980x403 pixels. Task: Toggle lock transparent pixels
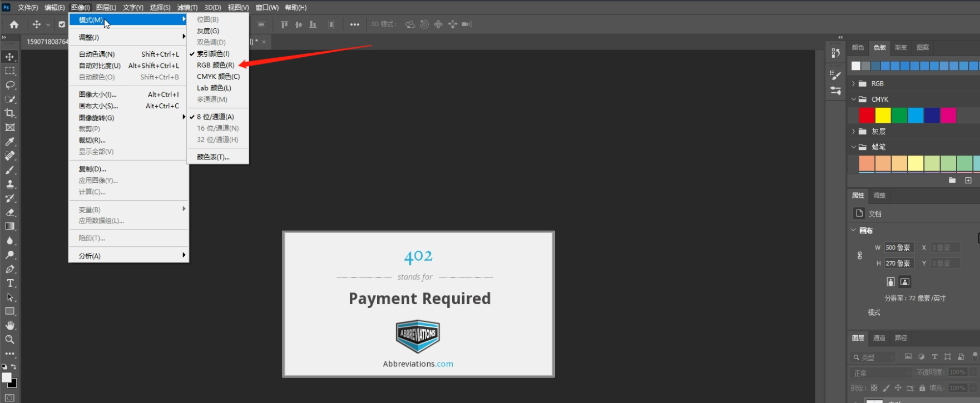coord(874,388)
